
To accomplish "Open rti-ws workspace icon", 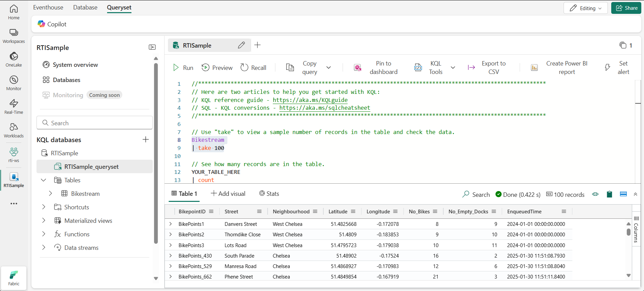I will click(x=14, y=155).
